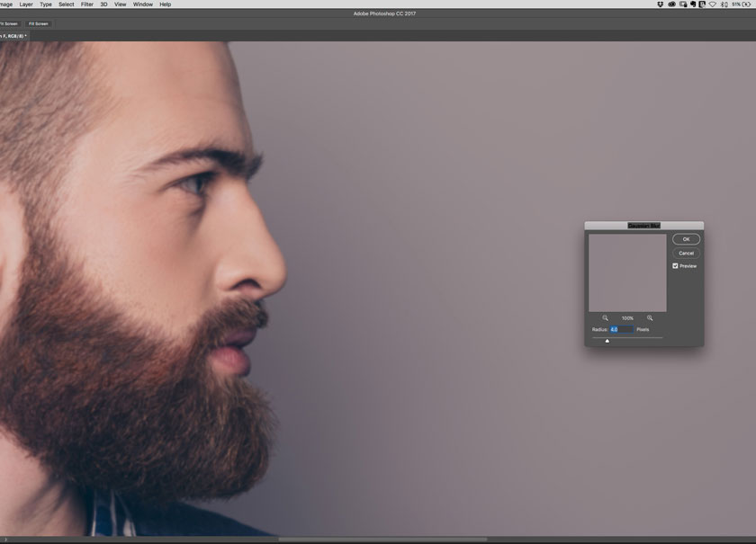Click the Radius slider handle
756x544 pixels.
click(x=607, y=341)
